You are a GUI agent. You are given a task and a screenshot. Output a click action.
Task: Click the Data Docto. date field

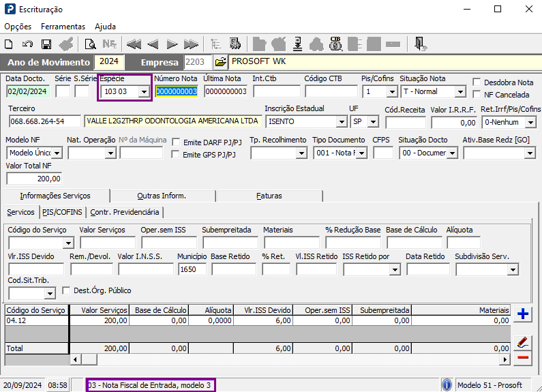click(28, 91)
